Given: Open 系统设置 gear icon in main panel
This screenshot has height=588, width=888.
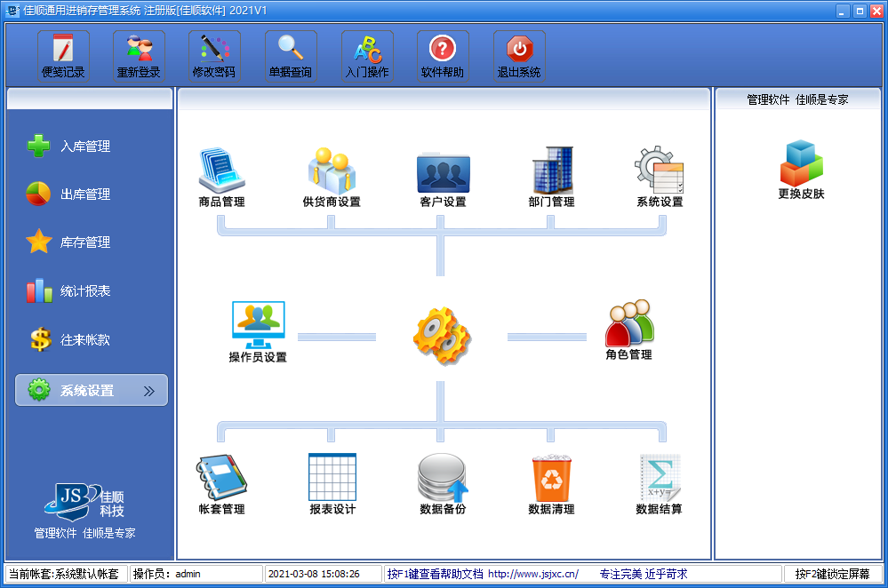Looking at the screenshot, I should (x=660, y=177).
